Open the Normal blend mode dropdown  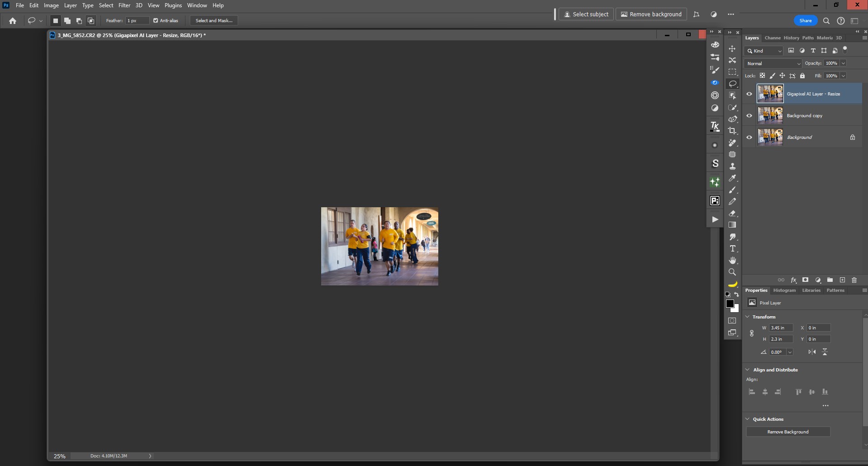773,63
